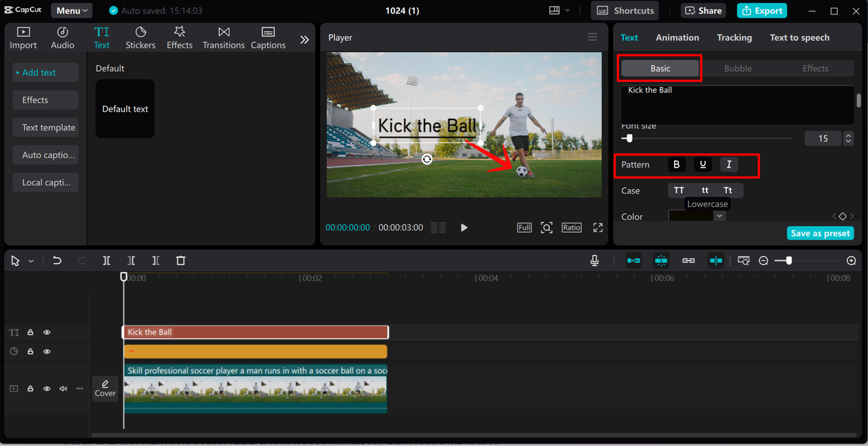The width and height of the screenshot is (868, 446).
Task: Click the font size slider
Action: click(x=707, y=138)
